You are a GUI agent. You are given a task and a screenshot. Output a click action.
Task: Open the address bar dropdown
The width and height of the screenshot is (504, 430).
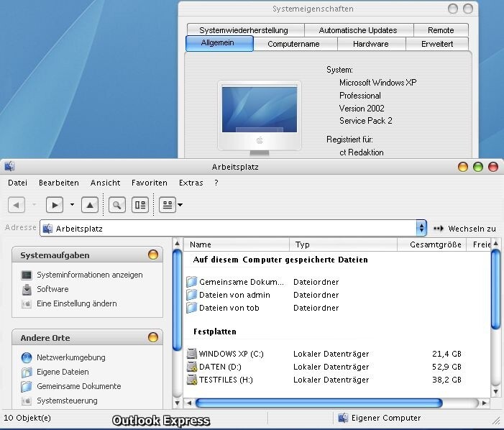(x=421, y=228)
